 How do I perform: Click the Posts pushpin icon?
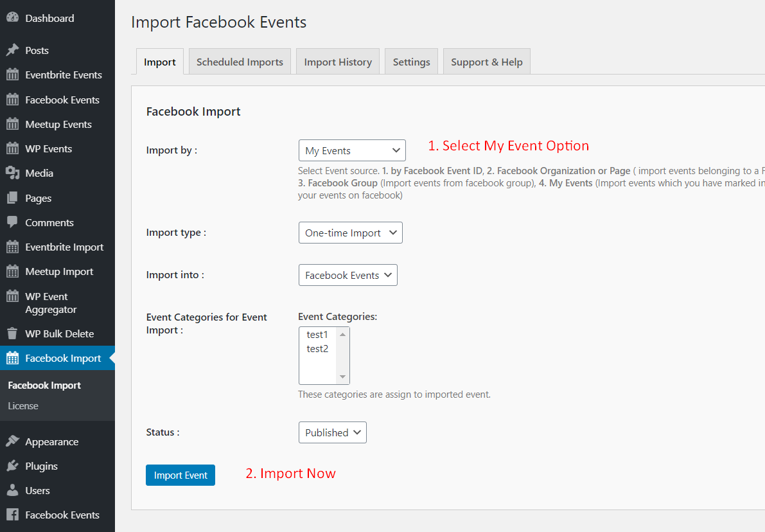[12, 50]
